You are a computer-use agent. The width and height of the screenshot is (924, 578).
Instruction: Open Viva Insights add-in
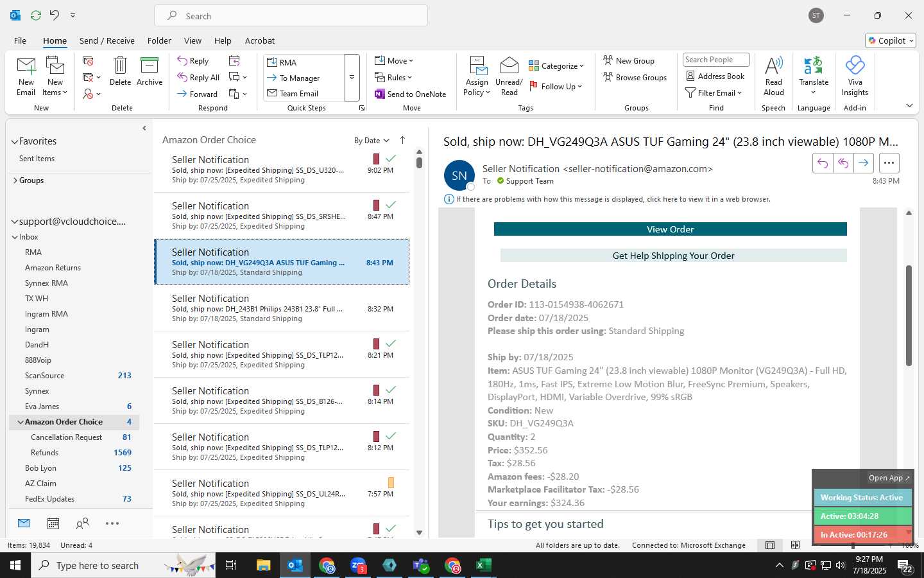coord(855,76)
